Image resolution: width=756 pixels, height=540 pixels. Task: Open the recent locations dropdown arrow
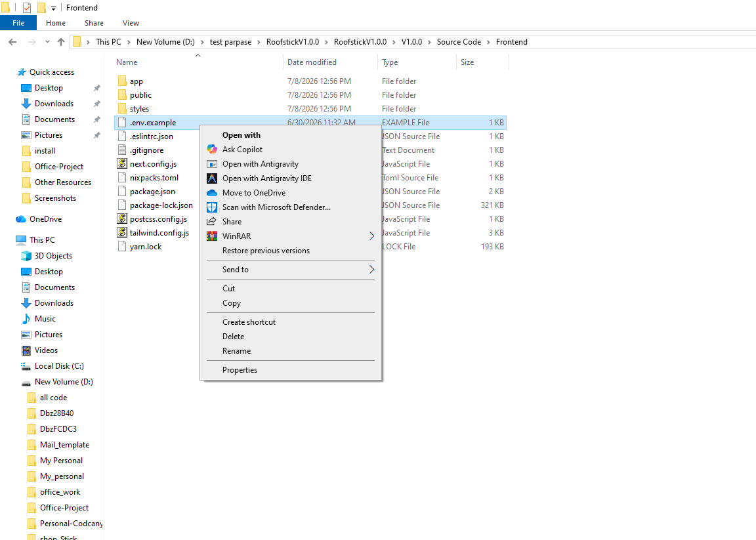coord(47,42)
